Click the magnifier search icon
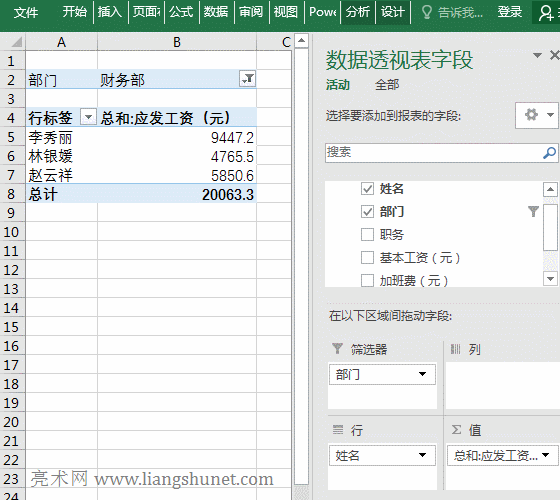 coord(549,153)
